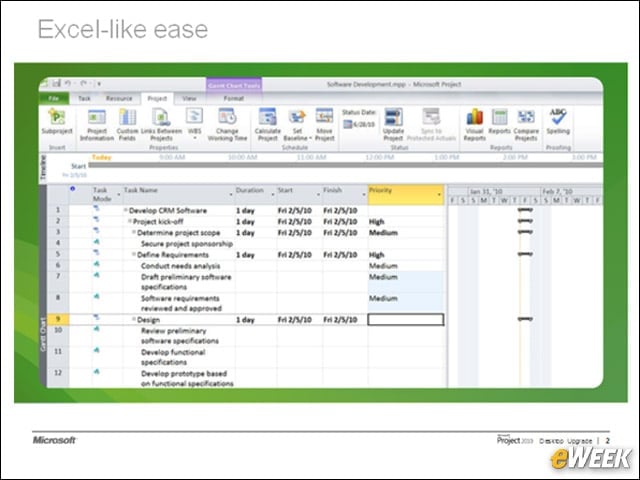The image size is (640, 480).
Task: Click the Duration column header
Action: 256,194
